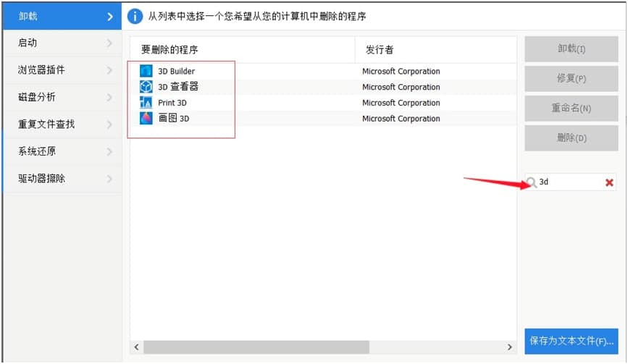Viewport: 628px width, 364px height.
Task: Open the 重复文件查找 sidebar section
Action: [62, 124]
